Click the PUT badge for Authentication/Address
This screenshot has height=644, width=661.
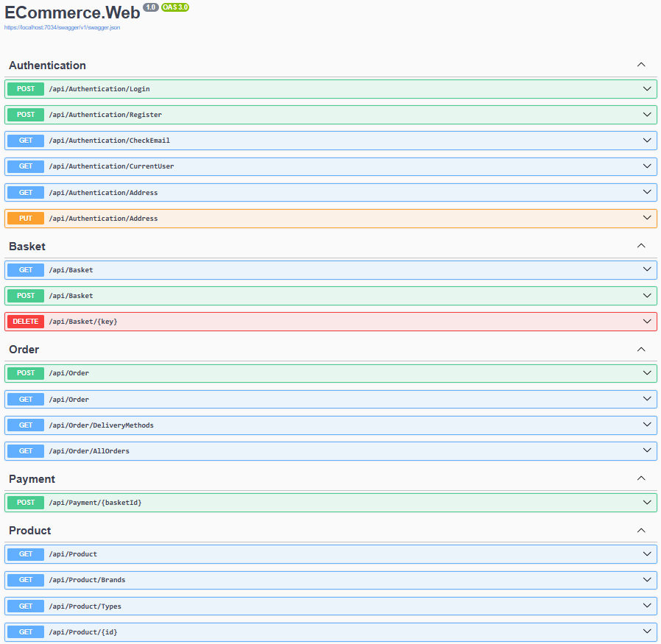(x=26, y=219)
